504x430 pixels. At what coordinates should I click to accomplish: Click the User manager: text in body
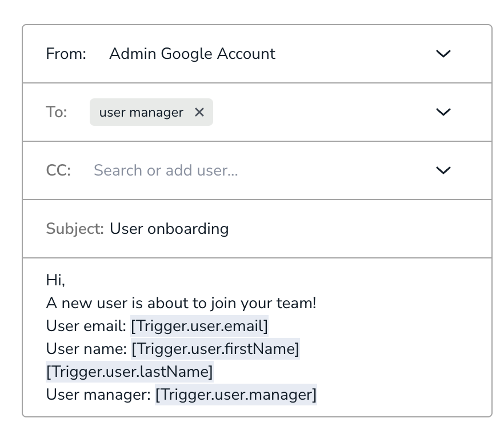[x=98, y=395]
